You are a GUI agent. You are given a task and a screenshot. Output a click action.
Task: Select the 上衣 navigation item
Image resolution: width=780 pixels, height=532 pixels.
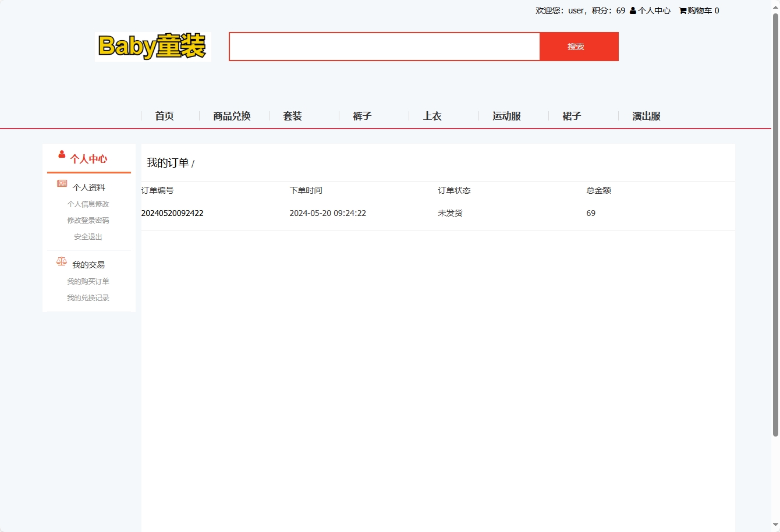point(432,116)
